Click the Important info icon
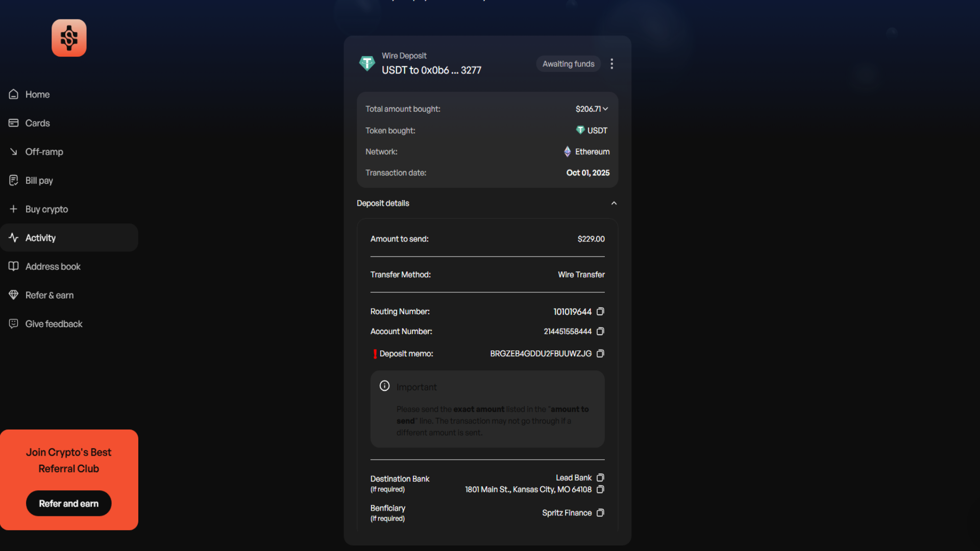 [x=384, y=386]
